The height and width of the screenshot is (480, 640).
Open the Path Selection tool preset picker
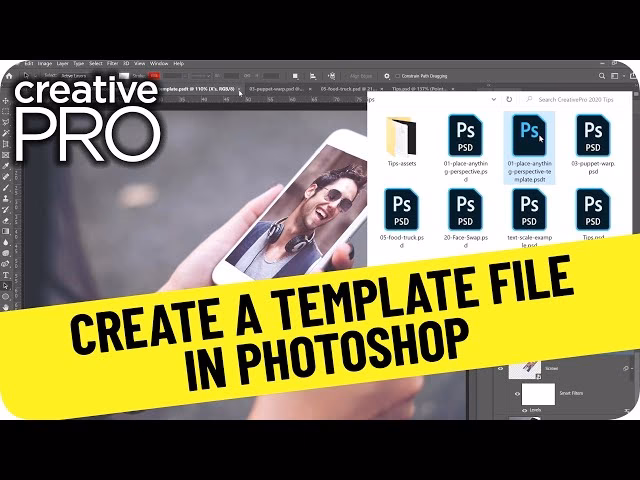pyautogui.click(x=35, y=76)
